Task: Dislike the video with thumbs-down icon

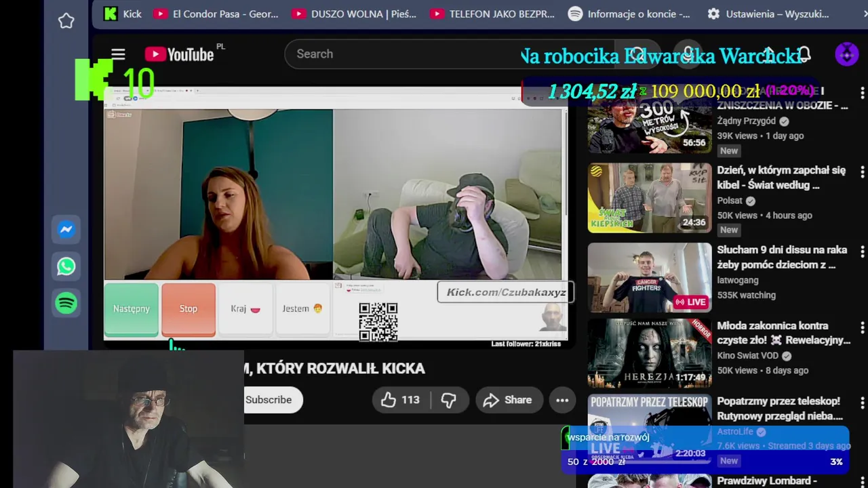Action: (449, 400)
